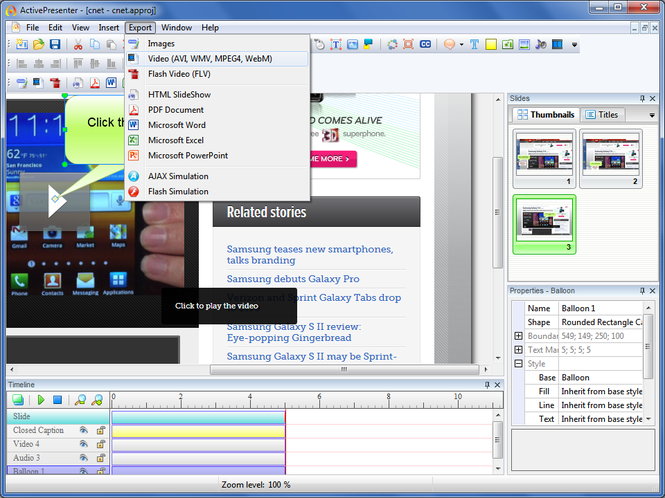Toggle lock for Video 4 track
This screenshot has width=665, height=498.
(x=101, y=444)
